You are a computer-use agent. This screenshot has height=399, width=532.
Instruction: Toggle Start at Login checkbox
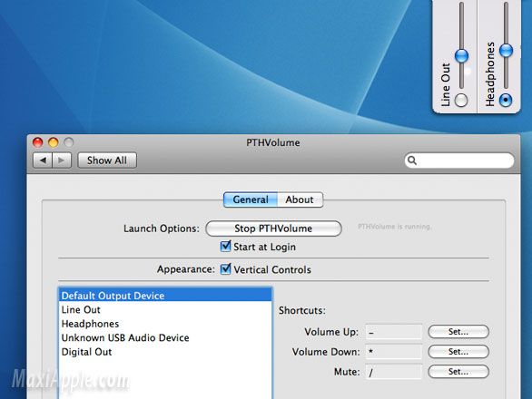pos(226,247)
